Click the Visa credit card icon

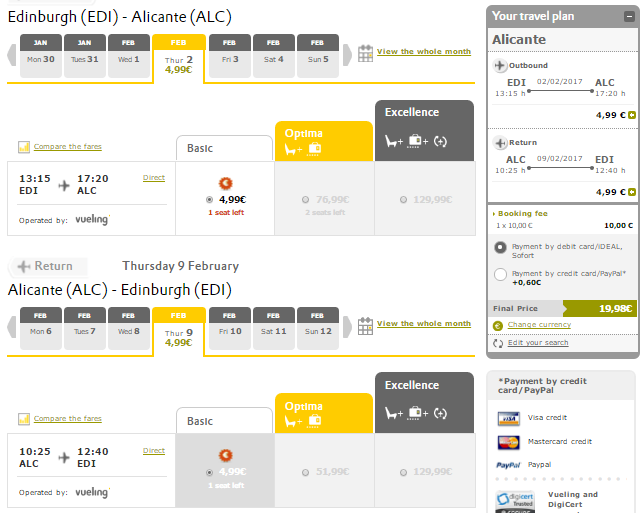tap(509, 418)
